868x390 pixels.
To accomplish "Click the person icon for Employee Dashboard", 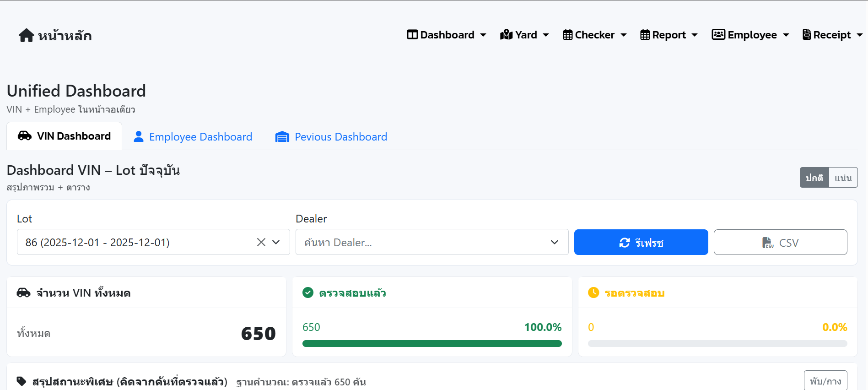I will click(138, 137).
